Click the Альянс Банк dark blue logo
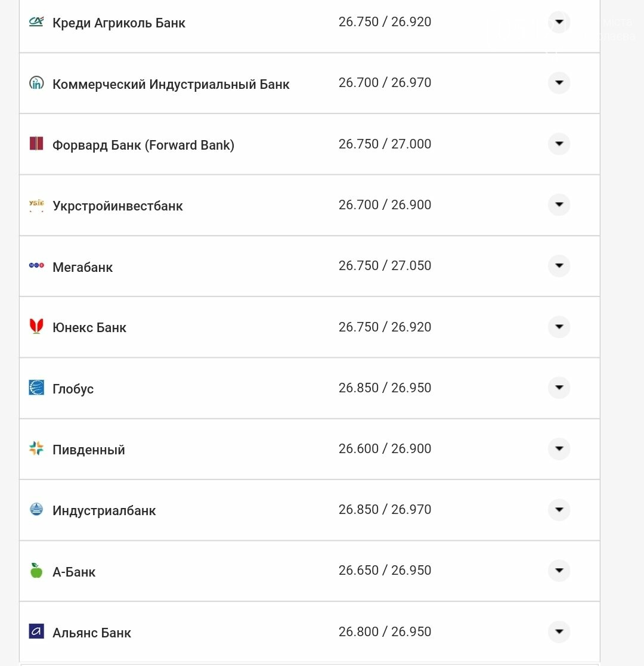This screenshot has height=666, width=644. [x=36, y=631]
